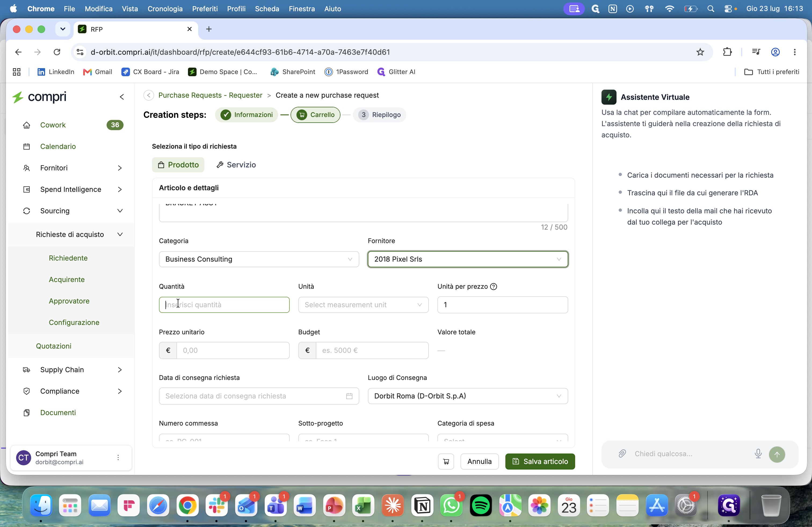Open the Cronologia menu in the menu bar
812x527 pixels.
tap(165, 9)
